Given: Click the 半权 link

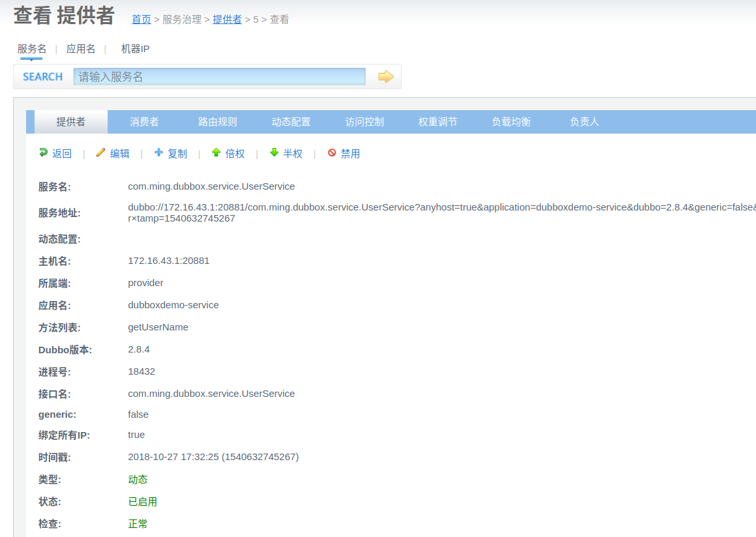Looking at the screenshot, I should [293, 154].
